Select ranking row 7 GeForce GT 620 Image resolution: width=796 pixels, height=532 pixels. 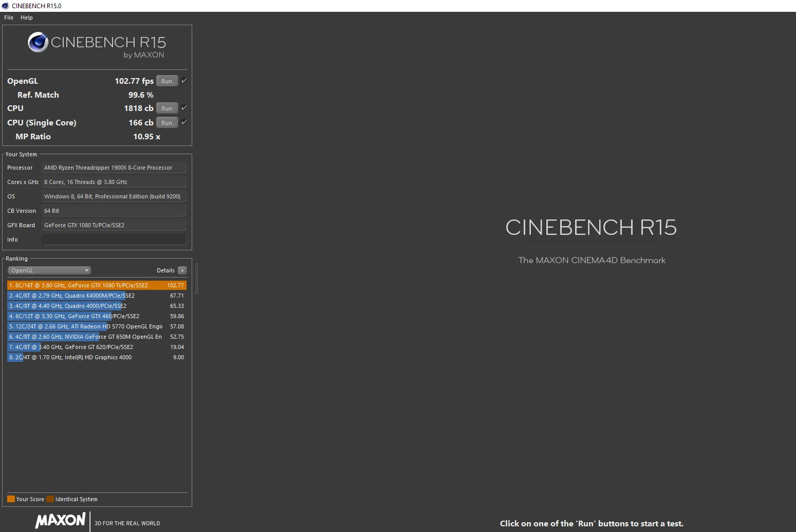(97, 347)
